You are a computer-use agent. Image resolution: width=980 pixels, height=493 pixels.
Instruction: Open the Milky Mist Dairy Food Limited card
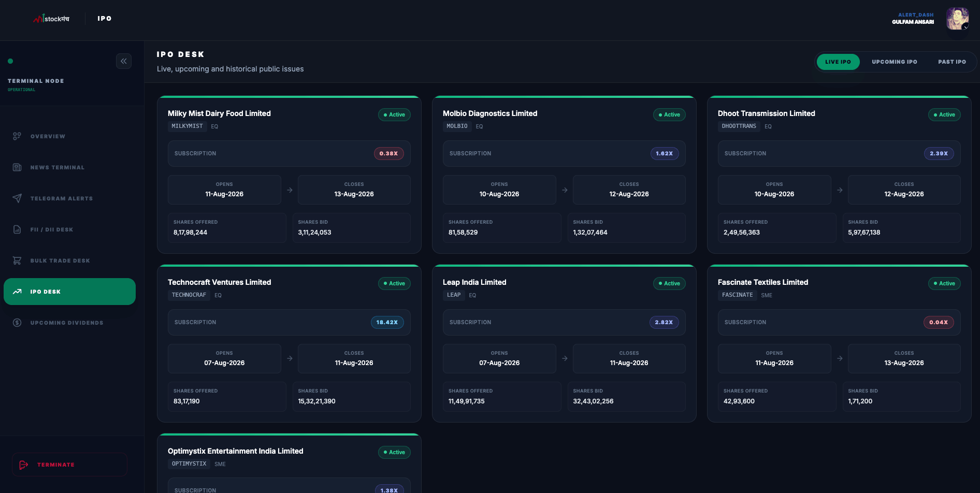(289, 175)
